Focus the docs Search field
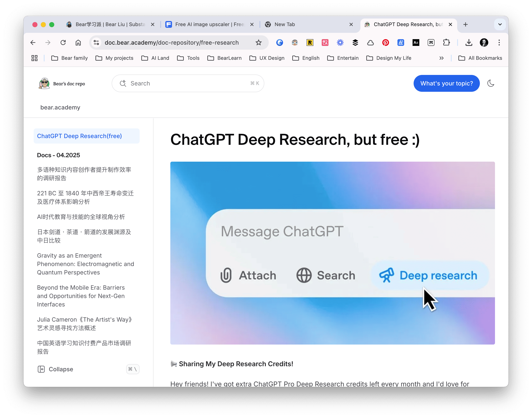This screenshot has width=532, height=418. pos(188,84)
